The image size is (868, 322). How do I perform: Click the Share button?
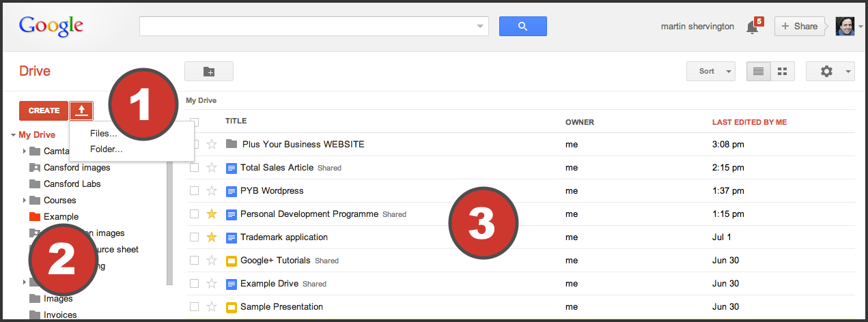800,27
